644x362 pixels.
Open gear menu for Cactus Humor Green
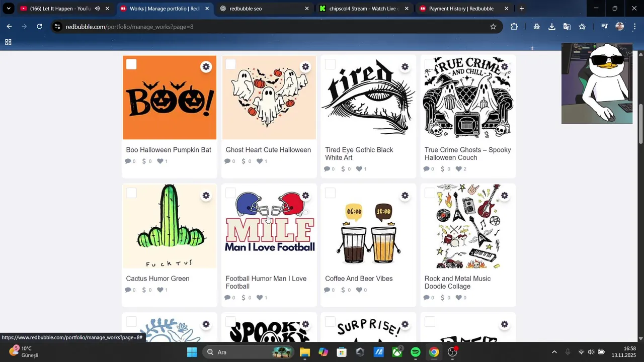(x=206, y=196)
